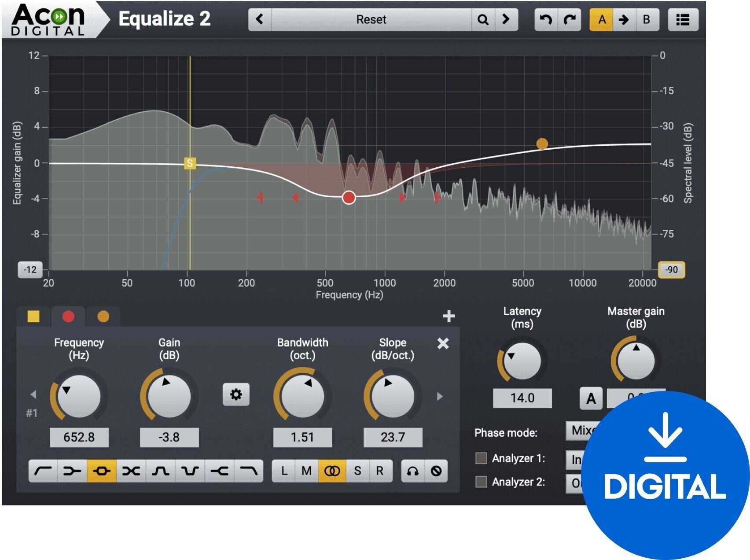Add a new band with the plus button
Image resolution: width=750 pixels, height=560 pixels.
pyautogui.click(x=449, y=316)
